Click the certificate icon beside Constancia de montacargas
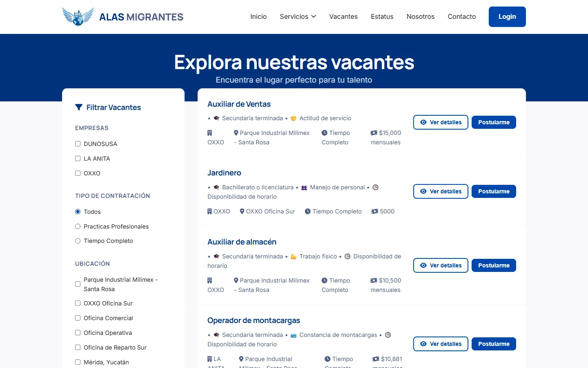The height and width of the screenshot is (368, 588). point(293,335)
